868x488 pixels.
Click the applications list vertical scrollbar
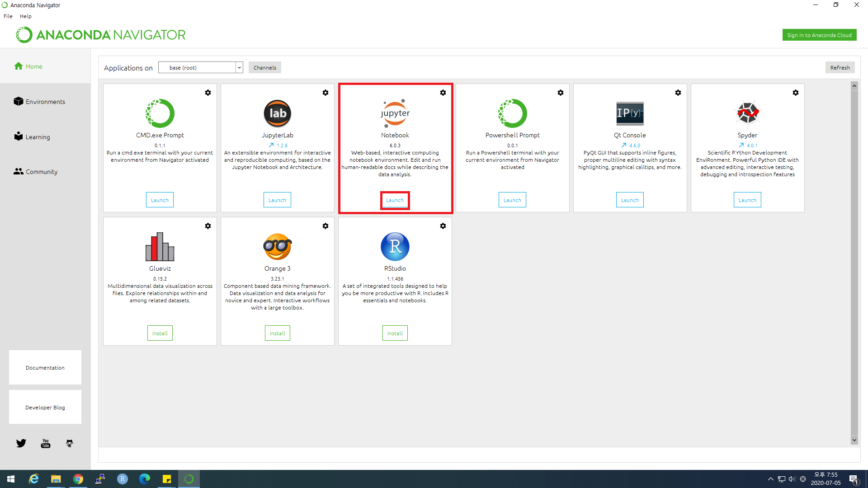click(854, 262)
